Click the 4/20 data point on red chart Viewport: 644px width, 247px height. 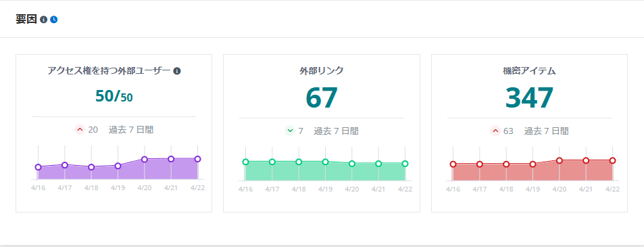tap(560, 160)
